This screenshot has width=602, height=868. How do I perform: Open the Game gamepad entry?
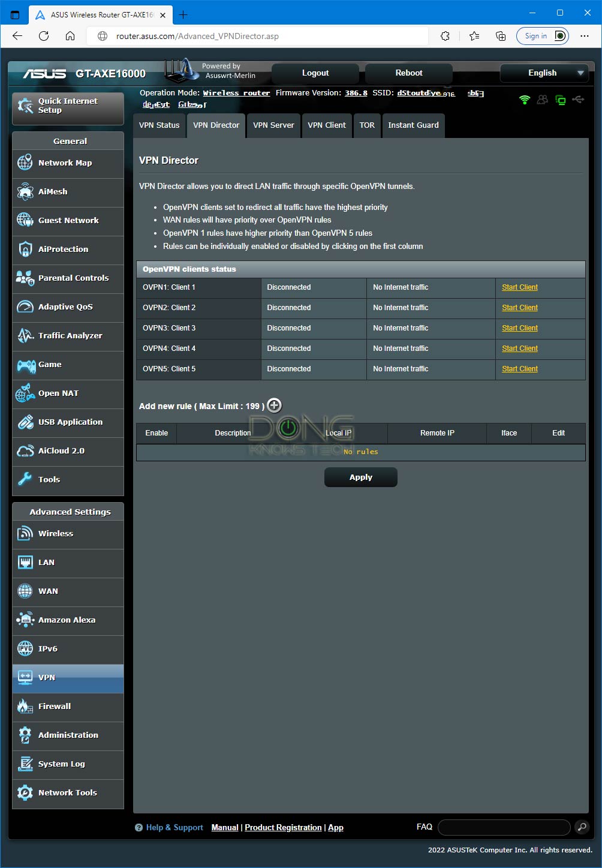[x=68, y=365]
